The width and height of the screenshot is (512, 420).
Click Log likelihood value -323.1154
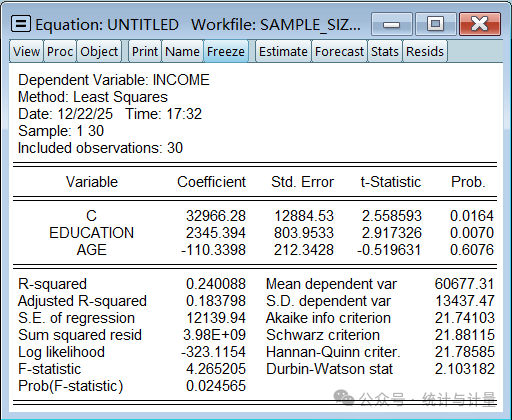[213, 352]
